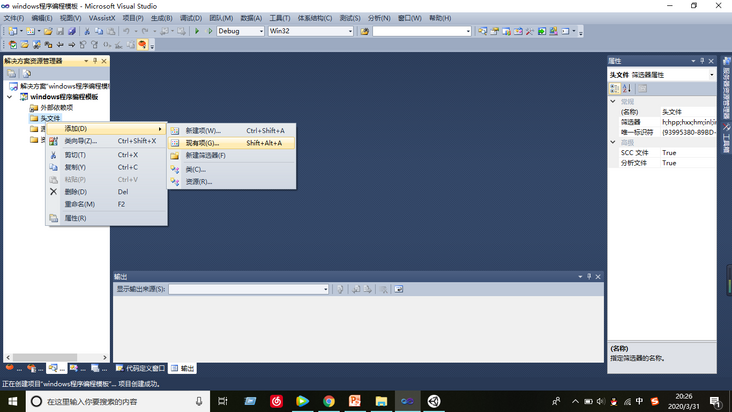Toggle word wrap in Output panel
Viewport: 732px width, 412px height.
point(399,289)
